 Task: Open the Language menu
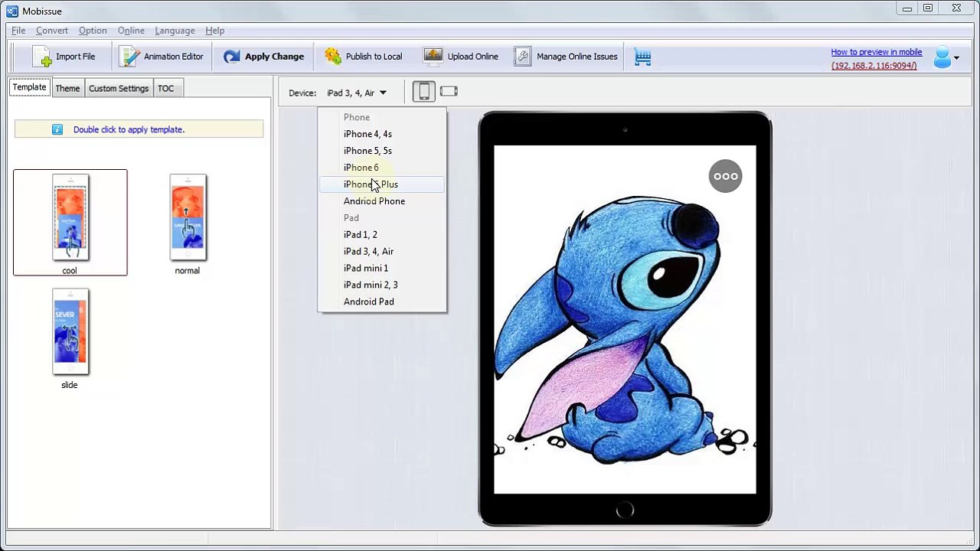175,31
